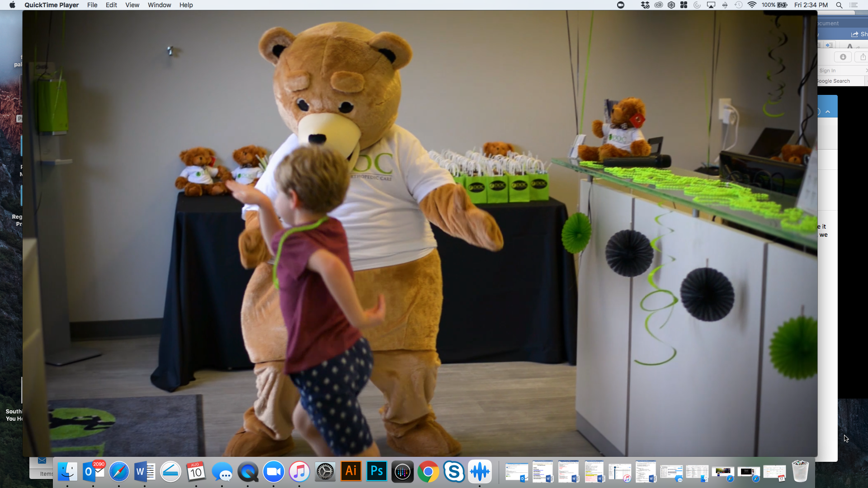Open the Wi-Fi menu
The width and height of the screenshot is (868, 488).
[752, 5]
